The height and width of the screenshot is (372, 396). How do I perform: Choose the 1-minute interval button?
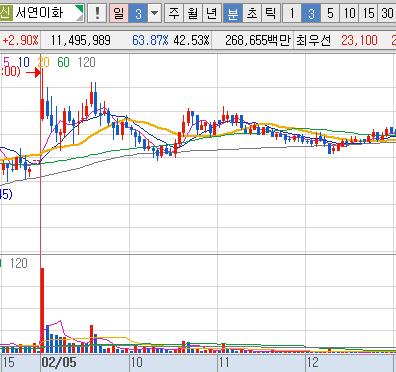tap(292, 13)
